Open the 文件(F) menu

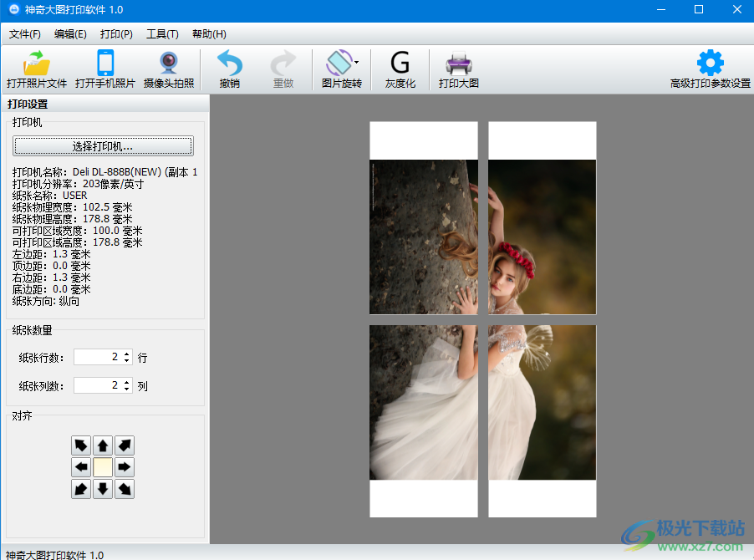point(25,34)
